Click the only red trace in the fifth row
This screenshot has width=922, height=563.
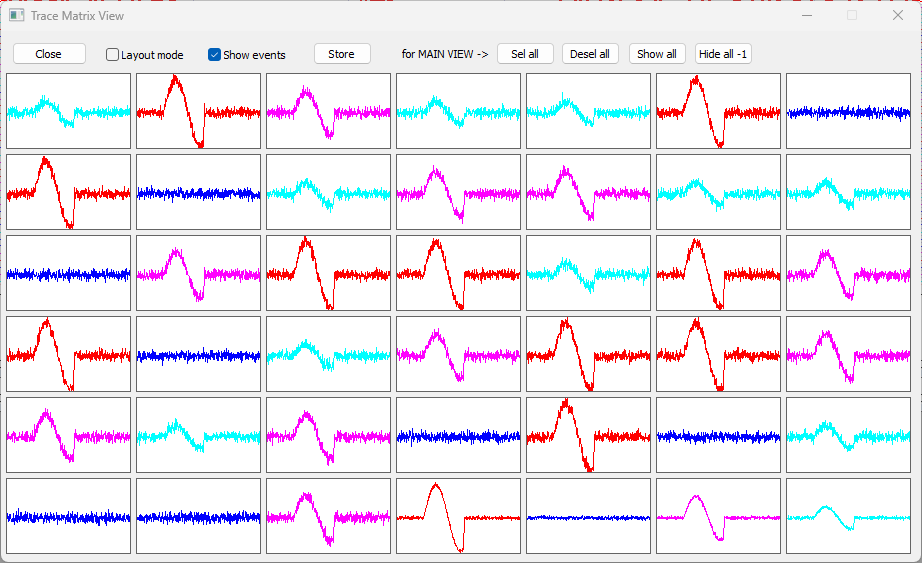click(x=588, y=435)
